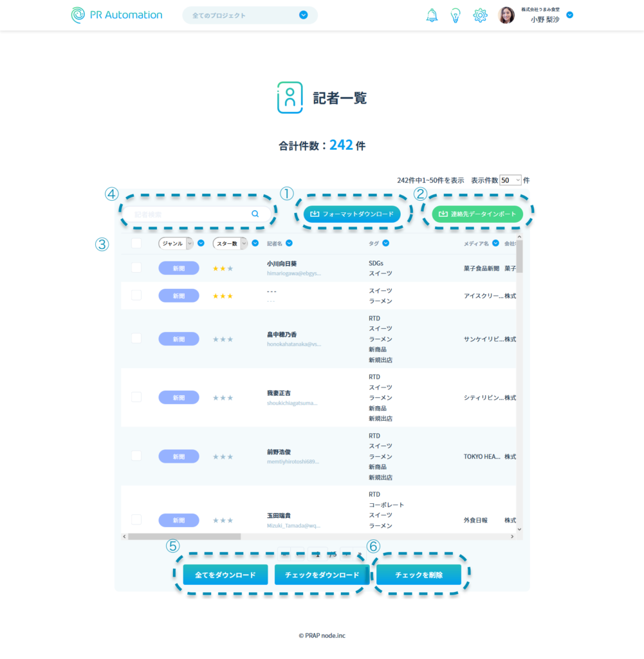Viewport: 644px width, 659px height.
Task: Open settings via the gear icon
Action: pos(480,15)
